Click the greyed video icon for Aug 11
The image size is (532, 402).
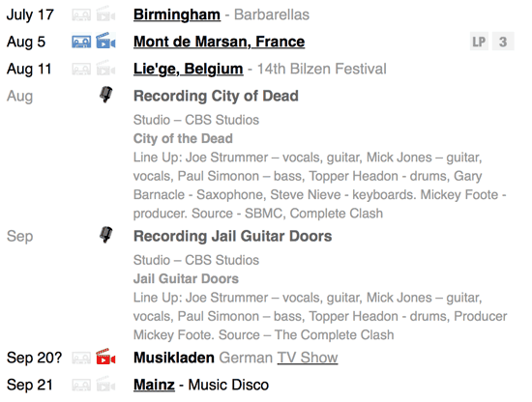(105, 68)
